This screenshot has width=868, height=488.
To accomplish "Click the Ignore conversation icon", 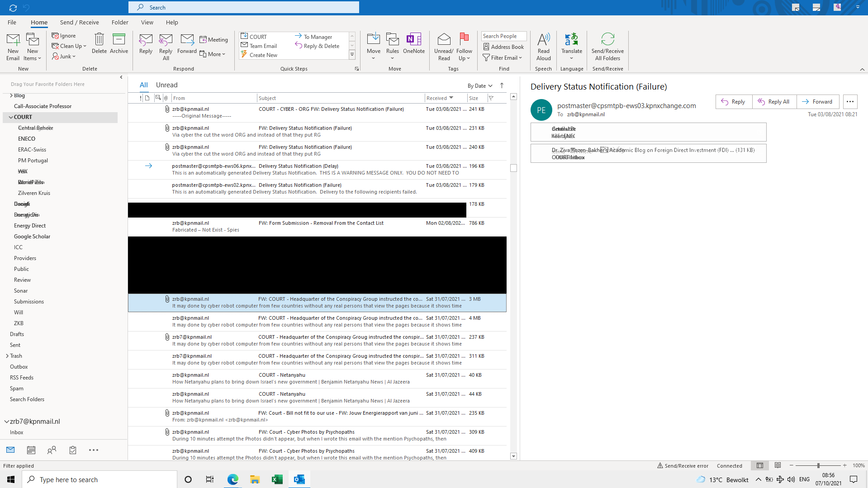I will click(55, 36).
